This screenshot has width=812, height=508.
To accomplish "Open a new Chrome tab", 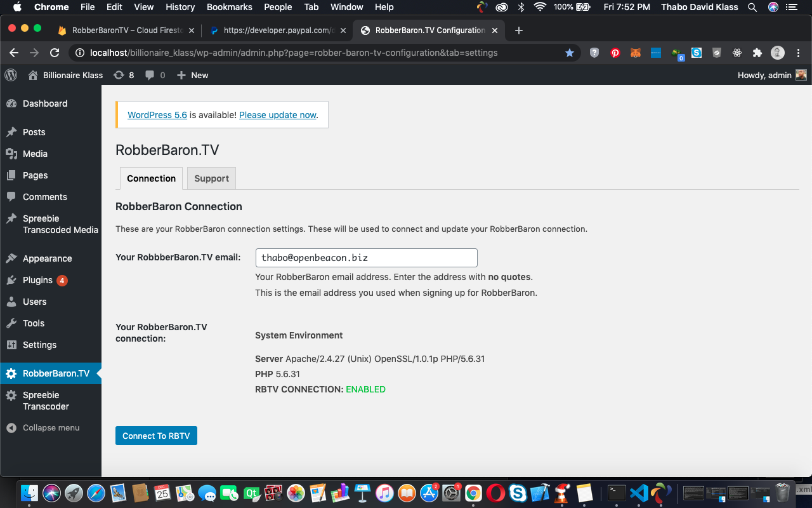I will coord(519,30).
